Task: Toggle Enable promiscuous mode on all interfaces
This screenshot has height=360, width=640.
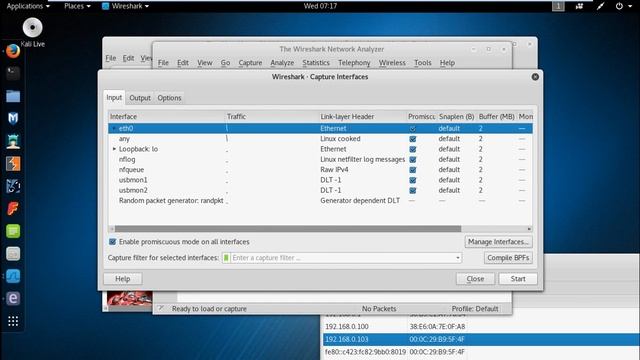Action: click(113, 242)
